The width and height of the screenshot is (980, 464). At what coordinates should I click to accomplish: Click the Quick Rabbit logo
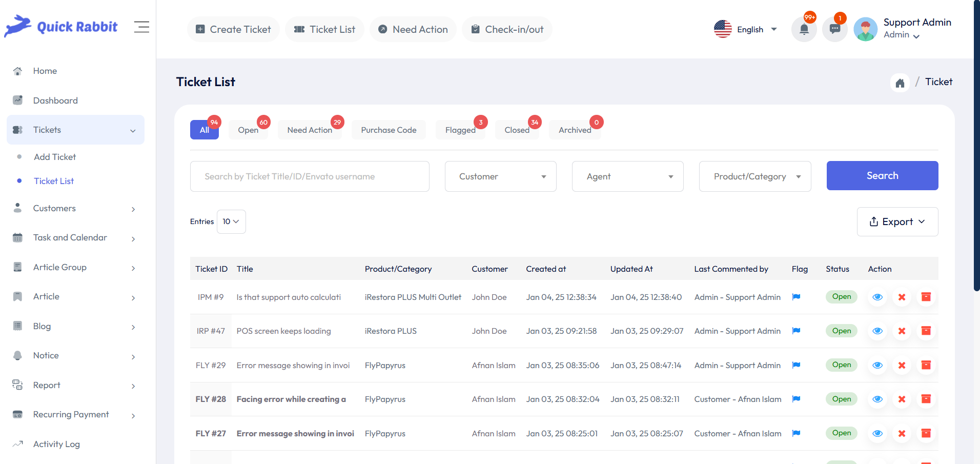tap(60, 26)
